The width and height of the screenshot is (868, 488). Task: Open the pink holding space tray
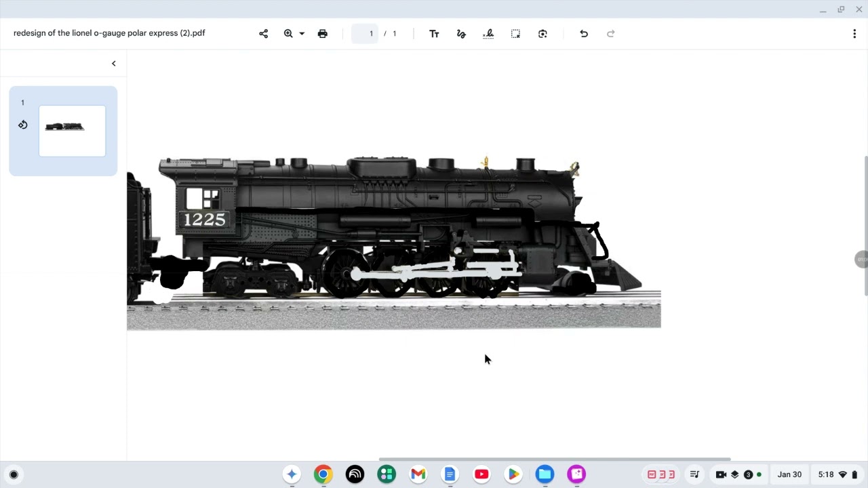click(661, 474)
